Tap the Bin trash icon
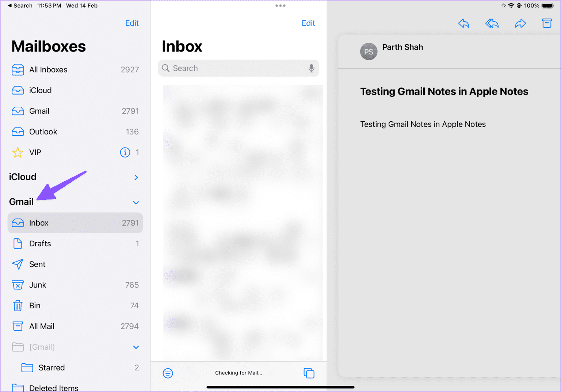The width and height of the screenshot is (561, 392). click(18, 305)
